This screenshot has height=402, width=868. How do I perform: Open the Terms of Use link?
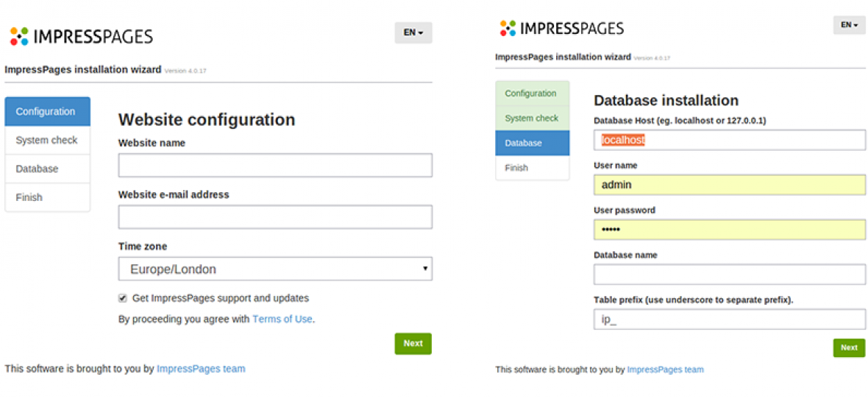[282, 320]
